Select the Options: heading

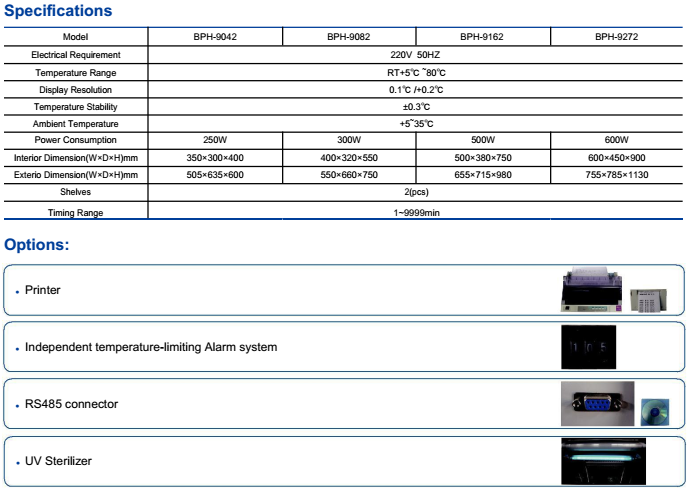37,245
